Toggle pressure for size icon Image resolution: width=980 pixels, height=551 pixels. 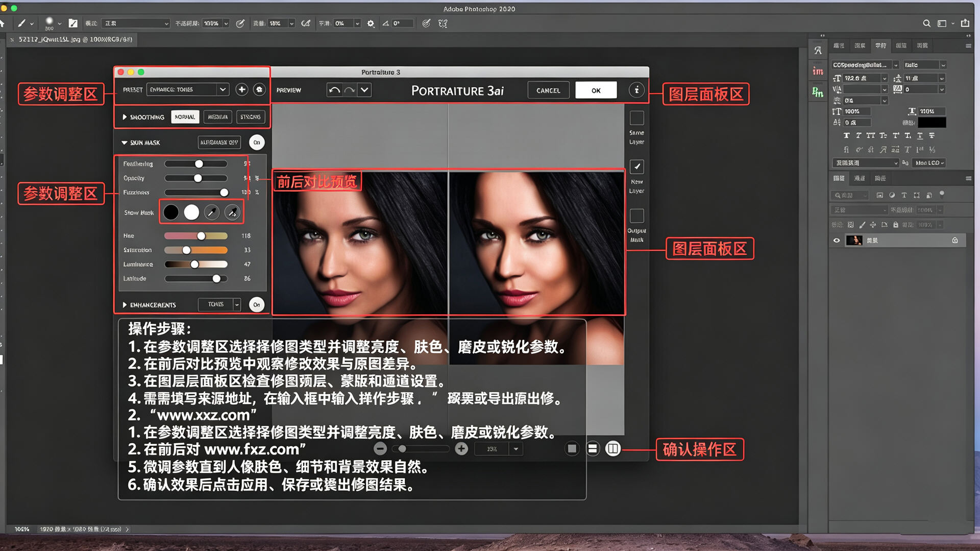pos(426,23)
